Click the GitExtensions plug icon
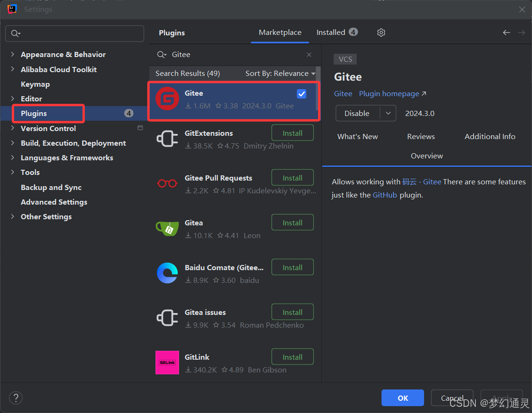 click(167, 139)
